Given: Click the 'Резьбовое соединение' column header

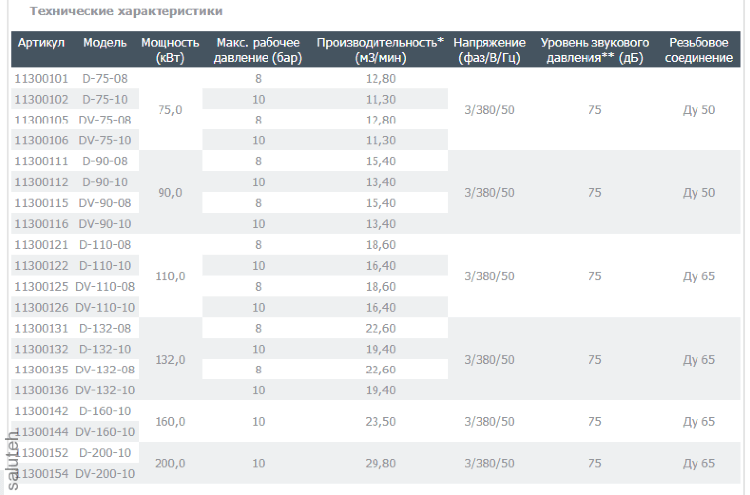Looking at the screenshot, I should click(698, 50).
